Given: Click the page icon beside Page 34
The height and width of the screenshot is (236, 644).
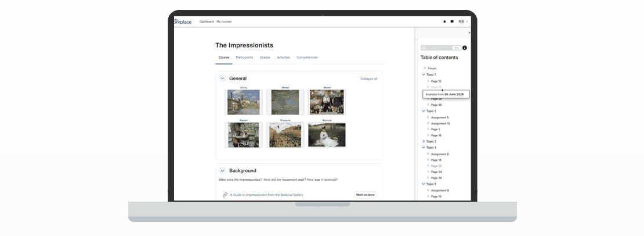Looking at the screenshot, I should pos(428,172).
